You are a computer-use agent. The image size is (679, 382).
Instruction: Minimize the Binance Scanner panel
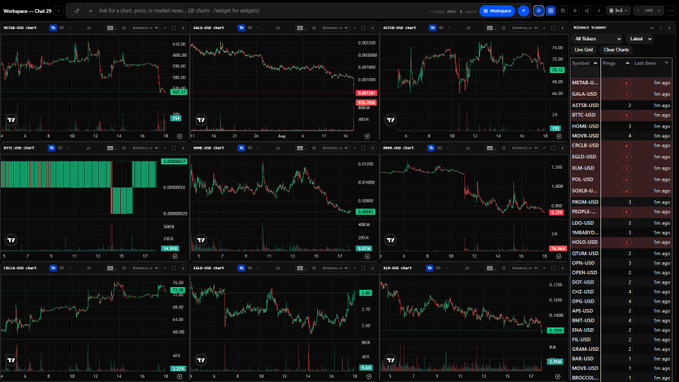tap(652, 28)
